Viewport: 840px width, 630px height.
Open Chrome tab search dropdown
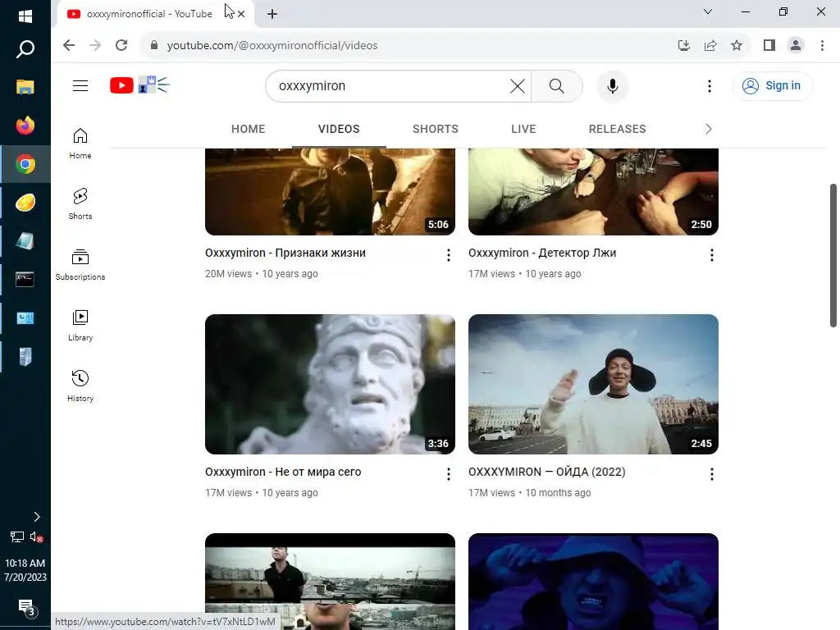click(x=708, y=11)
